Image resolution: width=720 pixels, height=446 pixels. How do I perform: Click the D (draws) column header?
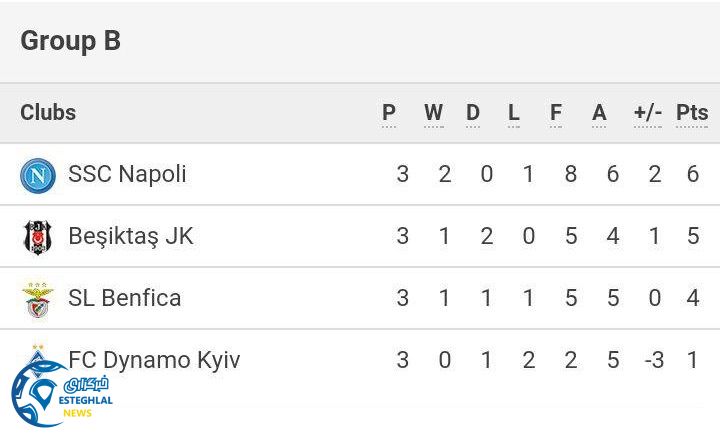(x=473, y=113)
